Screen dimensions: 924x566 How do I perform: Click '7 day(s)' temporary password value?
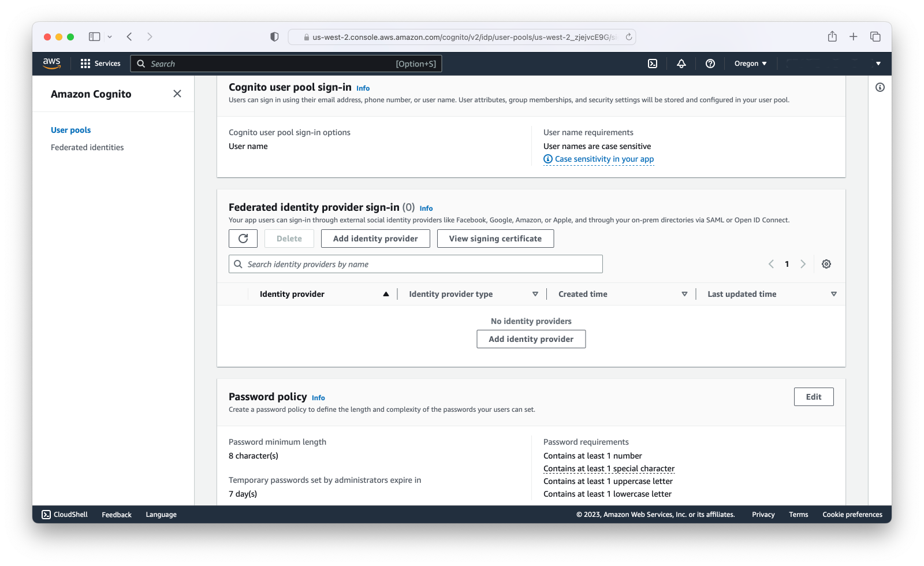click(x=243, y=494)
